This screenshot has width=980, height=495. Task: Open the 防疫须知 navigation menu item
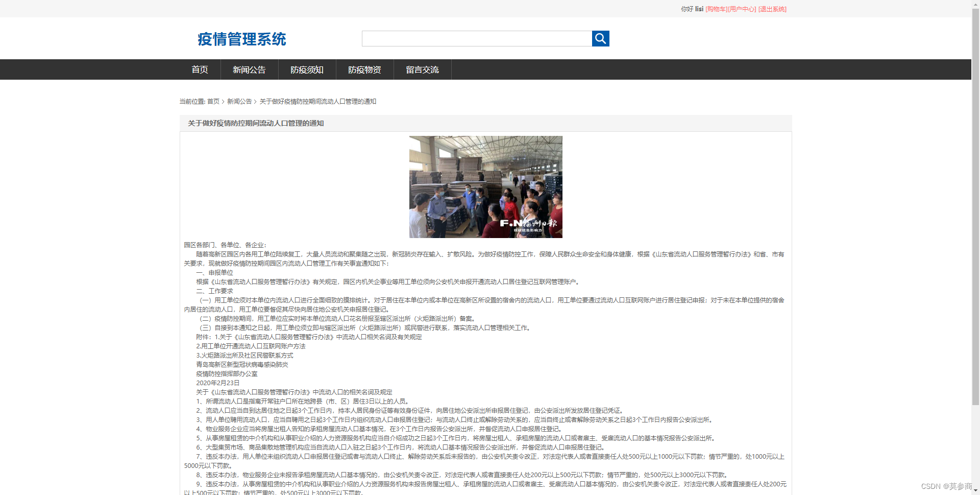(x=307, y=69)
